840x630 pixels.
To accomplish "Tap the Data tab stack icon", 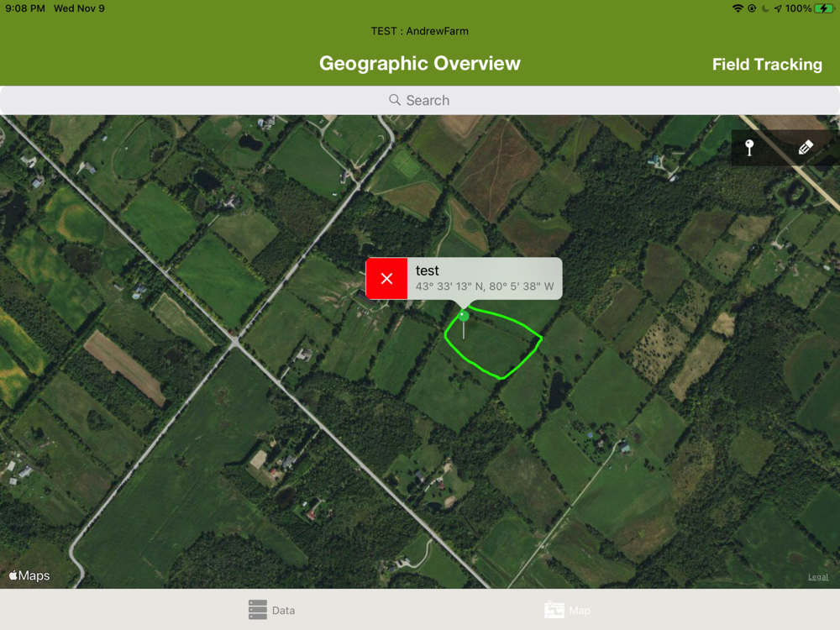I will tap(258, 610).
